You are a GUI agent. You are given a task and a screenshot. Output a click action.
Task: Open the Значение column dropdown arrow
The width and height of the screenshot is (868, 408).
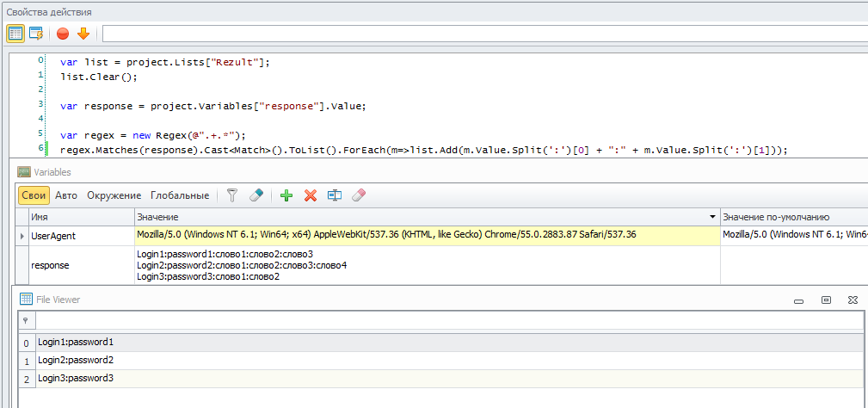coord(711,217)
